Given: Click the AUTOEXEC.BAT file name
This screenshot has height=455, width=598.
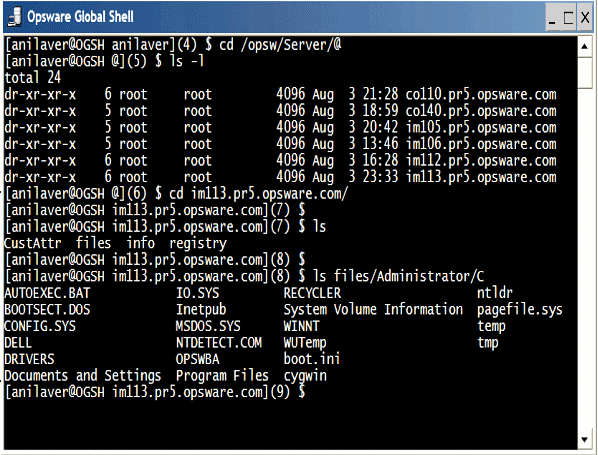Looking at the screenshot, I should point(47,293).
